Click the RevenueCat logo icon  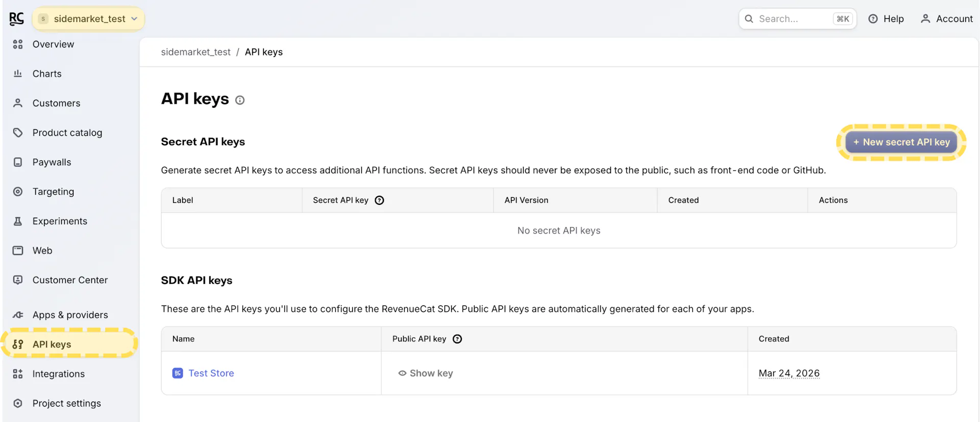pyautogui.click(x=16, y=19)
